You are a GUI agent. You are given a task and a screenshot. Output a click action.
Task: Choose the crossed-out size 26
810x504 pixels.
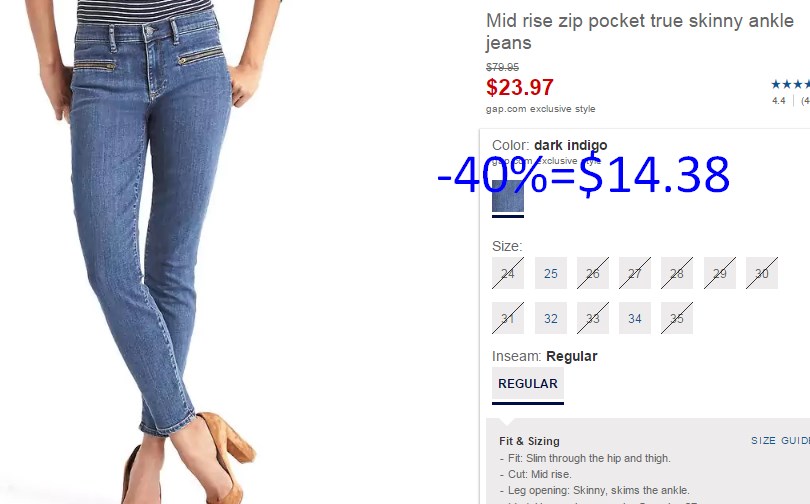click(593, 273)
